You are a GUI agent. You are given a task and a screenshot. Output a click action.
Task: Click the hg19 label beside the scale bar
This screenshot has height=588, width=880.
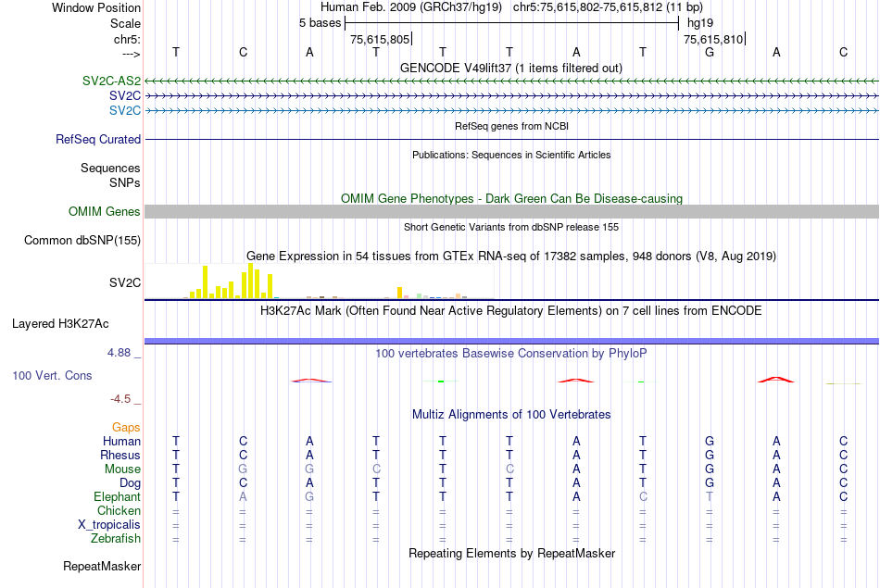[700, 23]
